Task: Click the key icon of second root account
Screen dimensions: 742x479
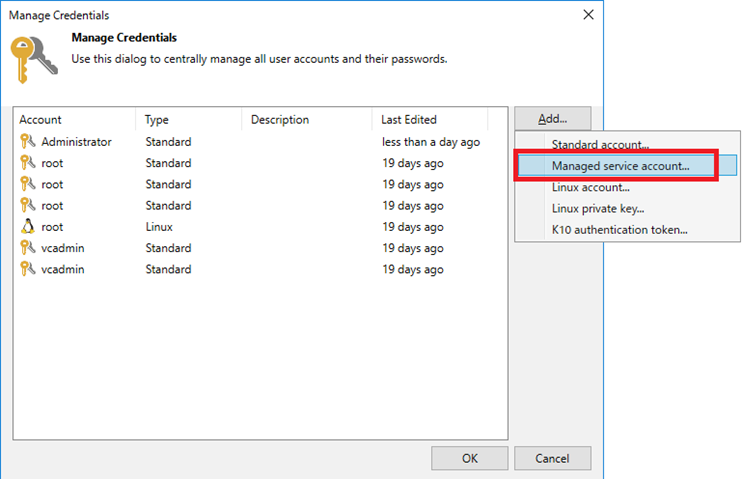Action: pyautogui.click(x=27, y=184)
